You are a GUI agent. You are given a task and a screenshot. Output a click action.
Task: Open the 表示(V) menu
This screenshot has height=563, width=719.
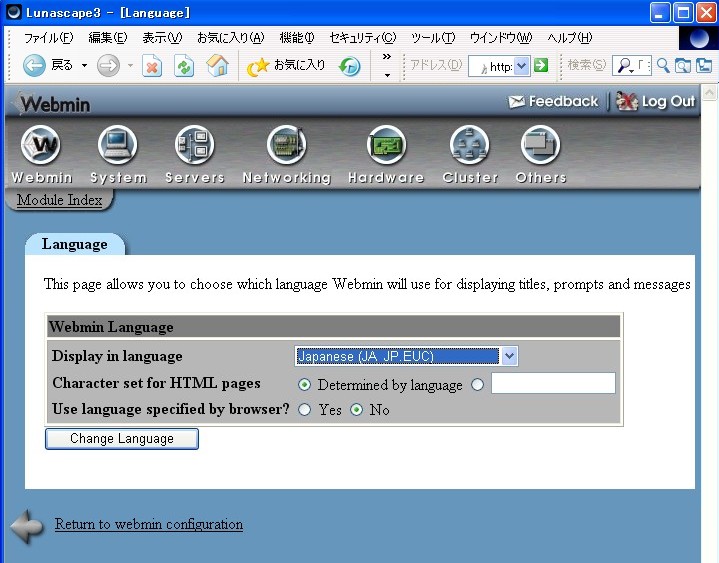click(162, 38)
